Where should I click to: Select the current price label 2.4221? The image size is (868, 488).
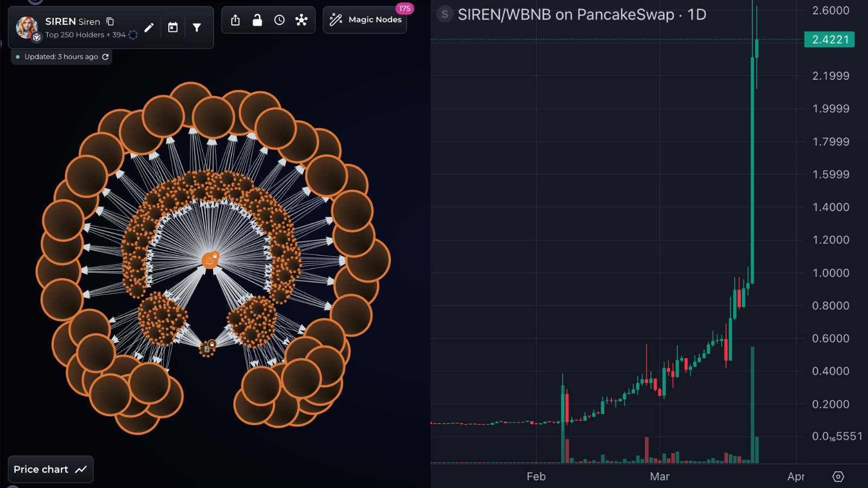[x=829, y=40]
